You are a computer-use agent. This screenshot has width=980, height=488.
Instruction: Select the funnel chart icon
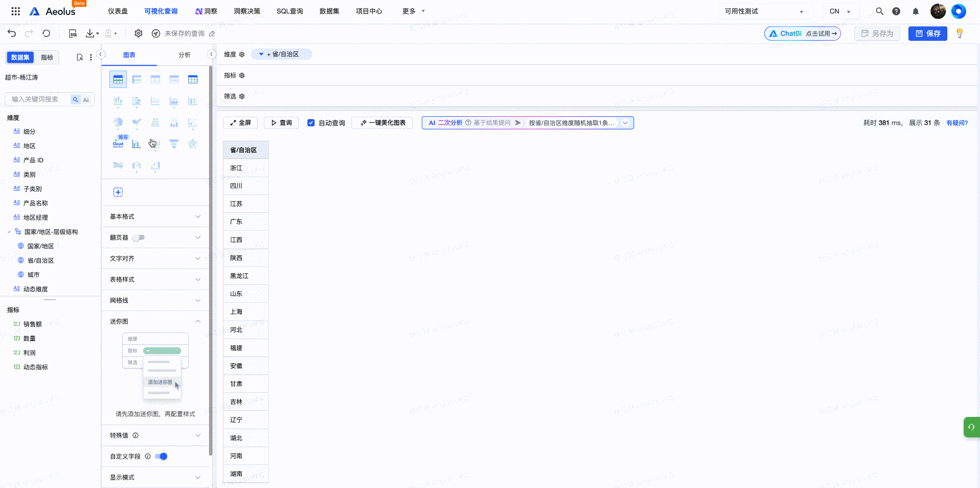tap(174, 144)
